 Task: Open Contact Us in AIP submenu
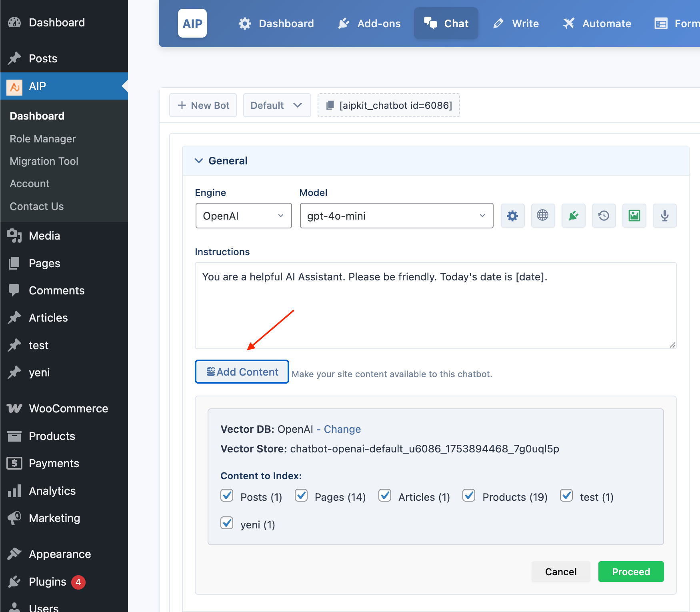(x=37, y=206)
